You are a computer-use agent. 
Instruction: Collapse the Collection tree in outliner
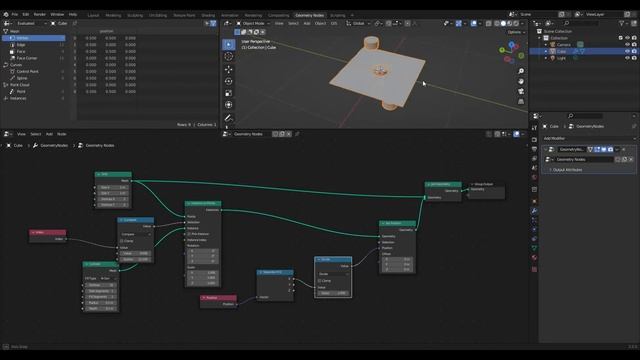(540, 38)
